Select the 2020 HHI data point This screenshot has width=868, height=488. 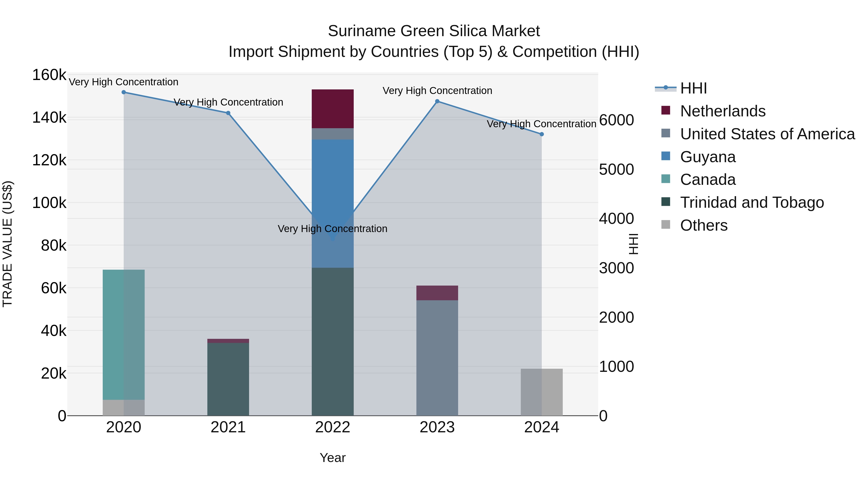124,92
